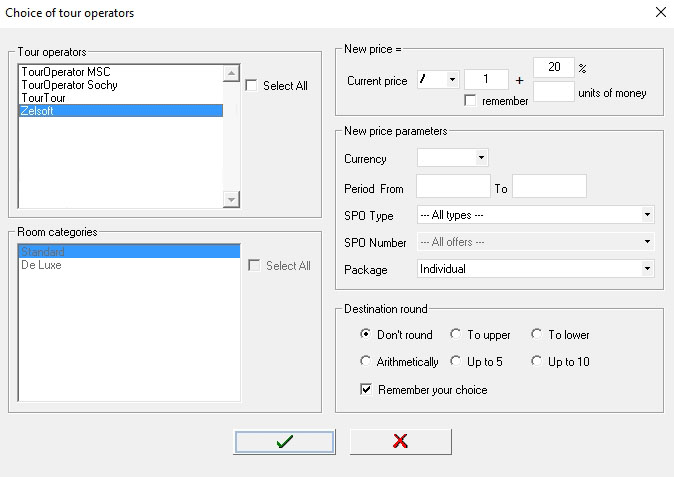Click the Period From date field
Screen dimensions: 674x477
(453, 186)
